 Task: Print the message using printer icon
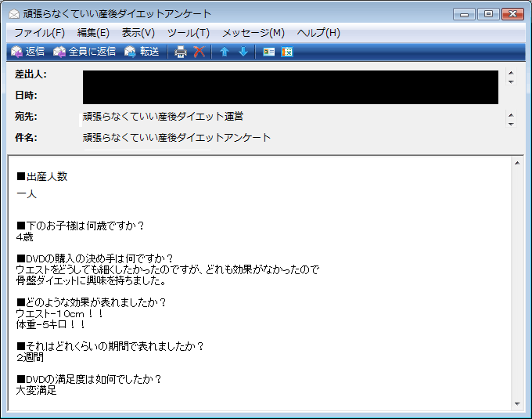(181, 52)
